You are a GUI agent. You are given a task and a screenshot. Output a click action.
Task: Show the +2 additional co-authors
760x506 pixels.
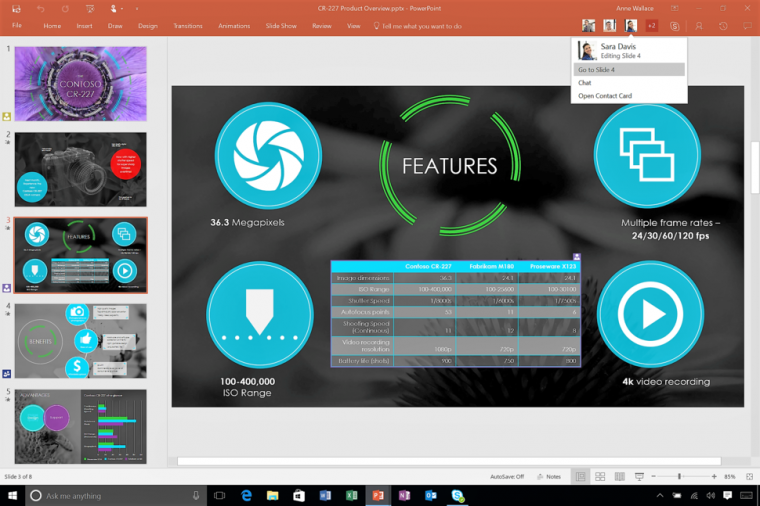point(652,26)
